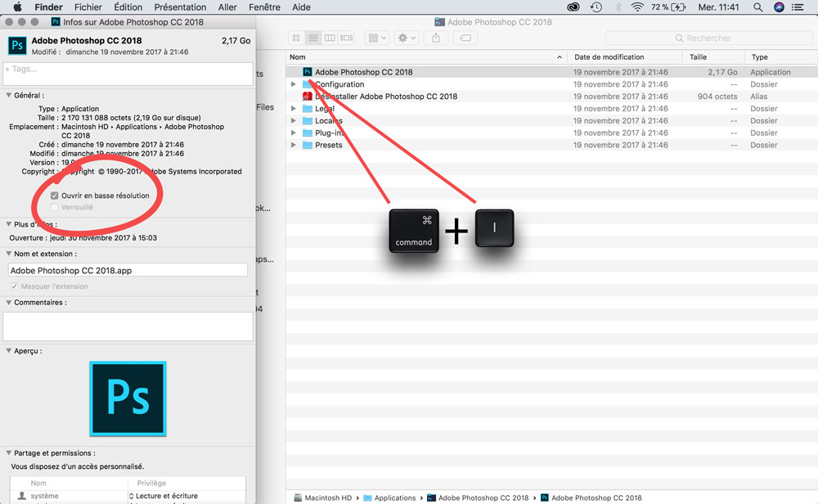The height and width of the screenshot is (504, 818).
Task: Toggle the Verrouillé checkbox
Action: (54, 207)
